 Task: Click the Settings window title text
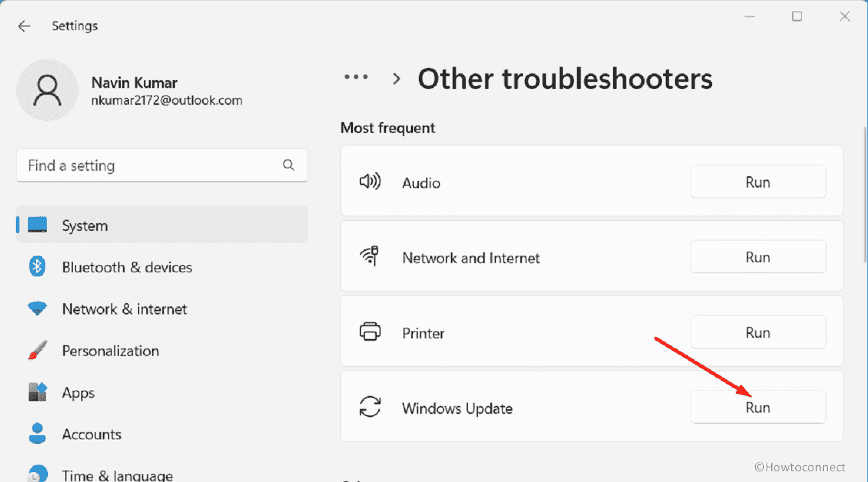[x=75, y=26]
